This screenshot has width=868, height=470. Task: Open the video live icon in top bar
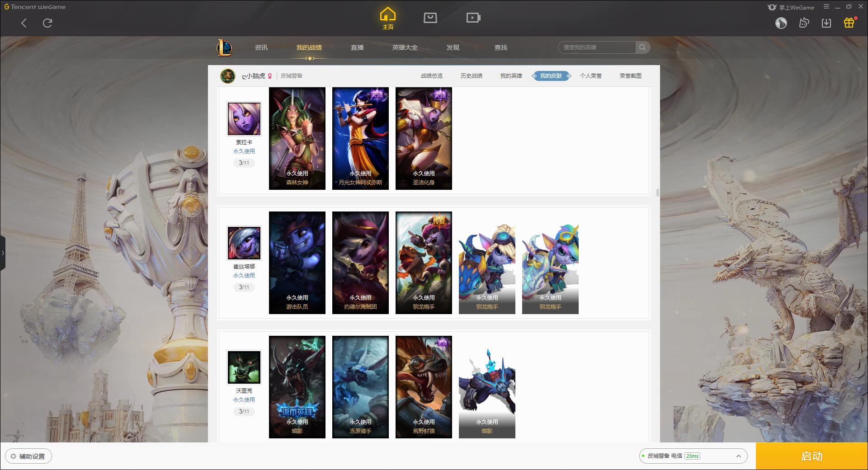[x=473, y=18]
